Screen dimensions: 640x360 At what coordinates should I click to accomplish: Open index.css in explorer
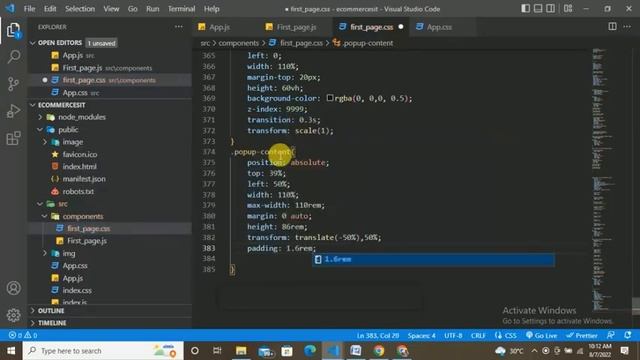[x=77, y=290]
